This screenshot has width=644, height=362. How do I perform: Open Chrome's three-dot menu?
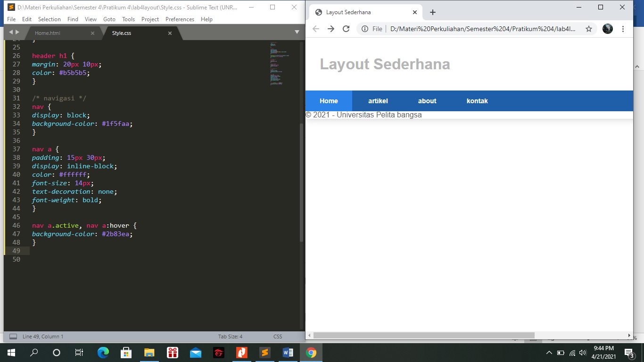(x=623, y=28)
